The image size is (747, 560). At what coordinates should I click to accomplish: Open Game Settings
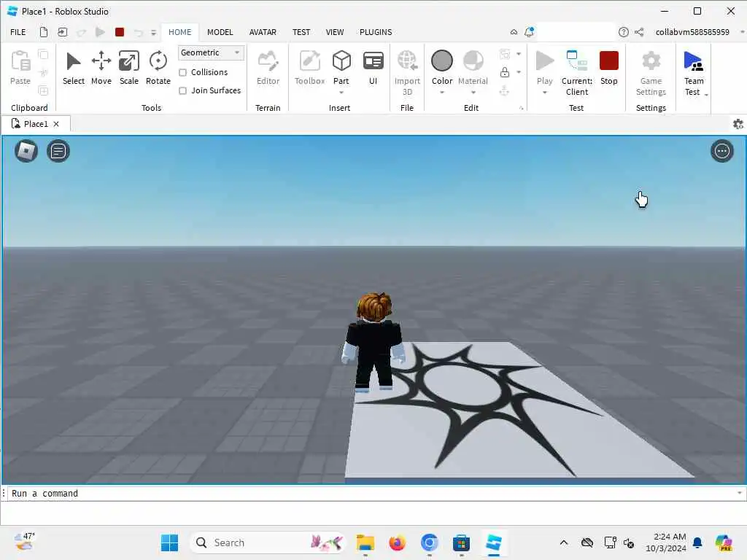pyautogui.click(x=651, y=73)
